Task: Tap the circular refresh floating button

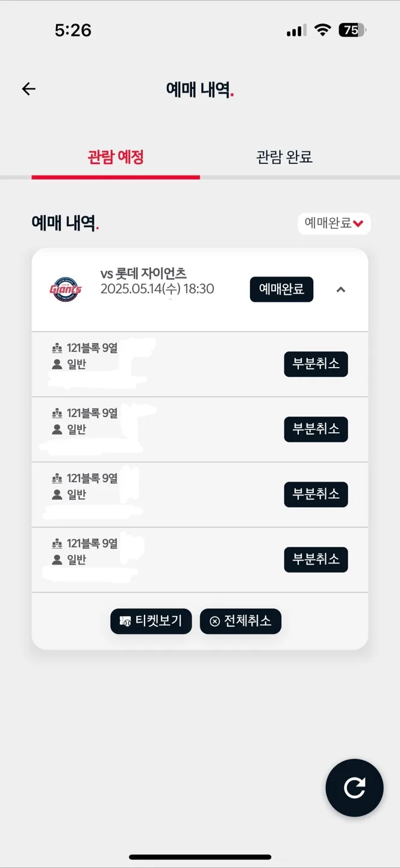Action: (354, 787)
